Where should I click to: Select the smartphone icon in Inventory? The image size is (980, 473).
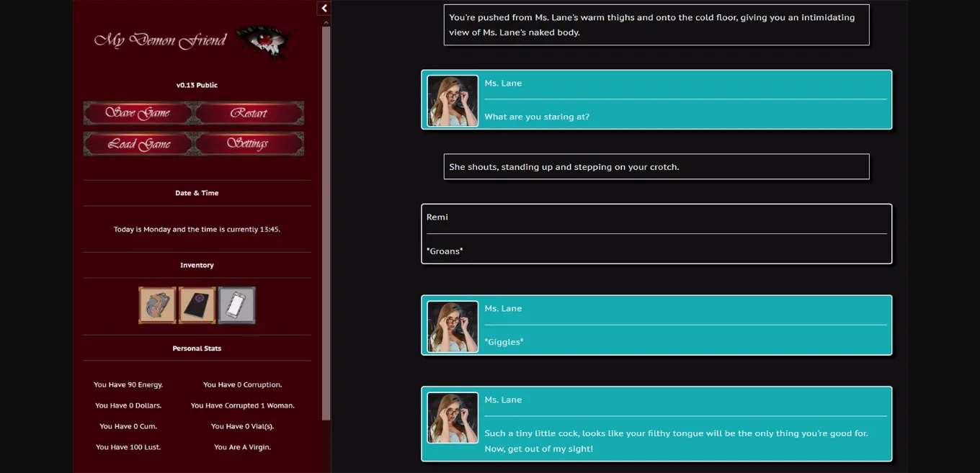236,305
